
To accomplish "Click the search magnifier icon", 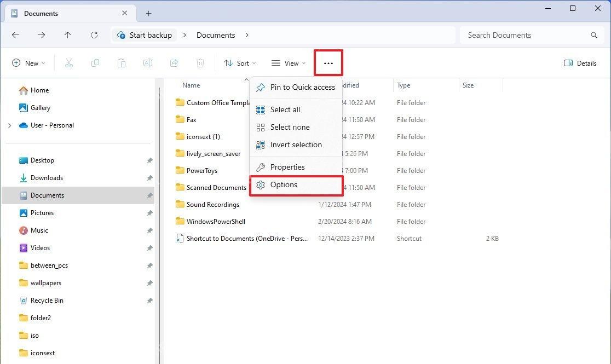I will (594, 35).
